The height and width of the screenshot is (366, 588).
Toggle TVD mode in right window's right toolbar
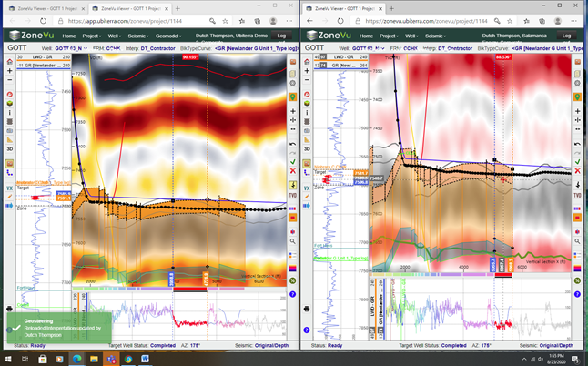[x=577, y=196]
